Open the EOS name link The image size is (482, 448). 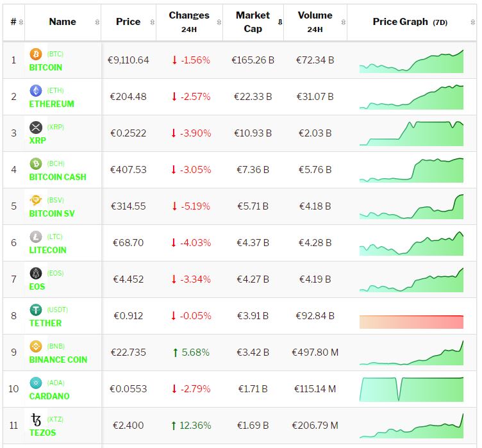37,286
